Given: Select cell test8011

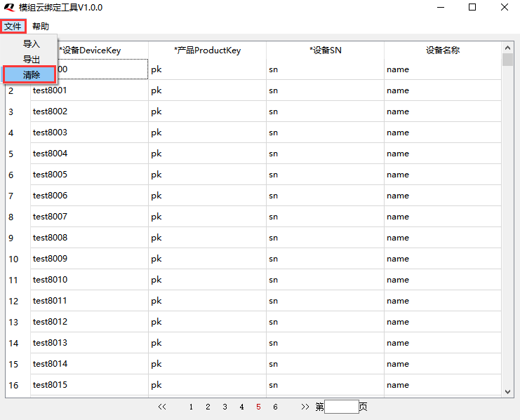Looking at the screenshot, I should [x=90, y=301].
